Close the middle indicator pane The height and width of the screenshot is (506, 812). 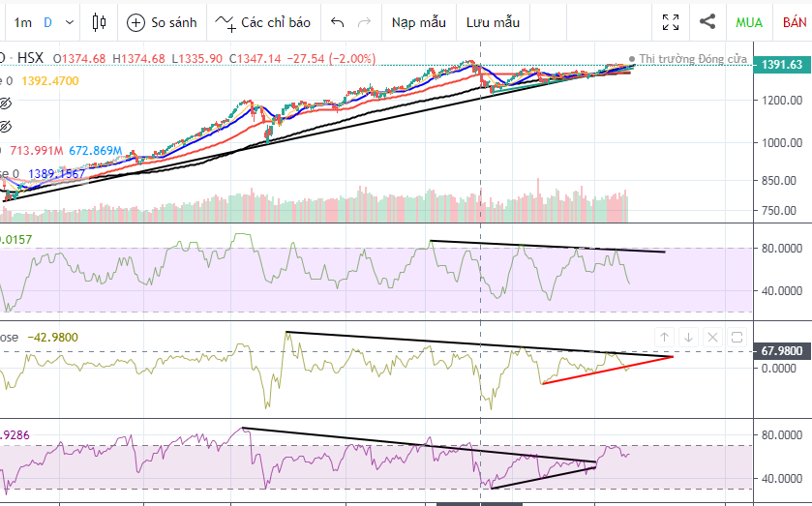pos(712,337)
